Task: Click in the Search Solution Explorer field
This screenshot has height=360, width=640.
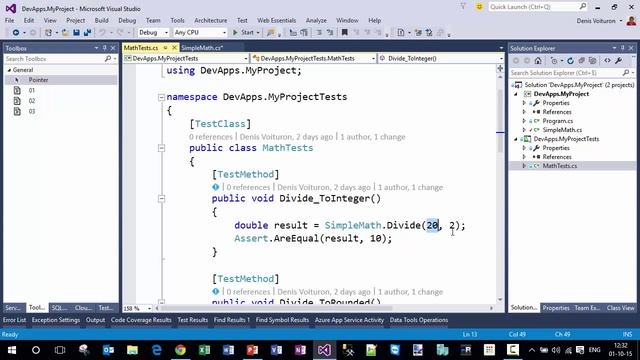Action: [567, 73]
